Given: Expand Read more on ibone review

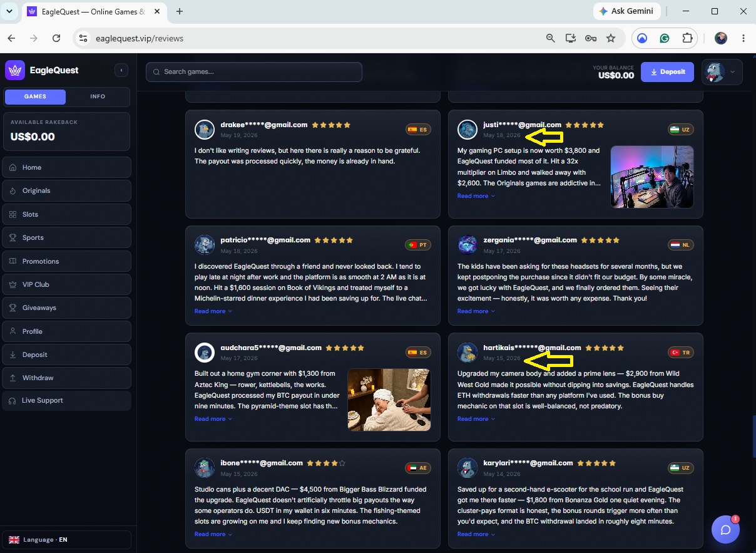Looking at the screenshot, I should (x=213, y=534).
